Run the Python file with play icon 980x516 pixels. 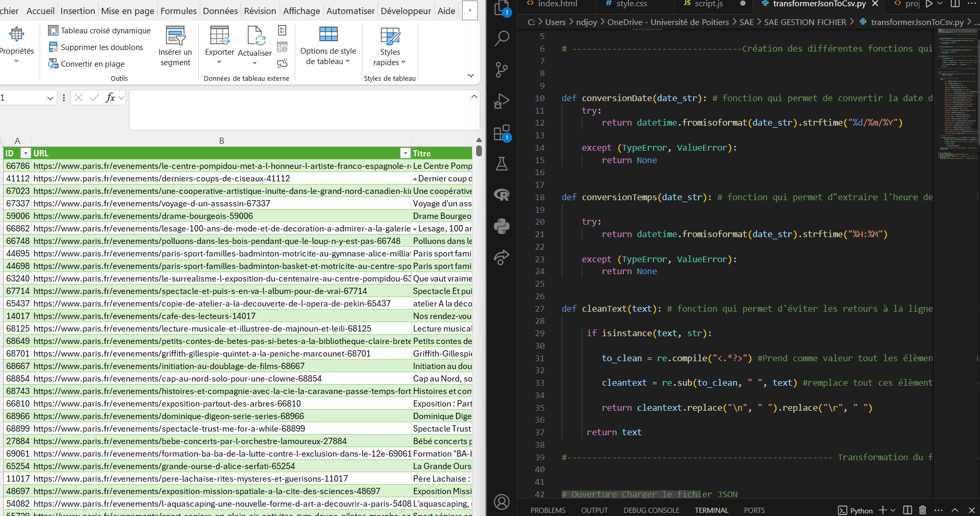tap(929, 4)
